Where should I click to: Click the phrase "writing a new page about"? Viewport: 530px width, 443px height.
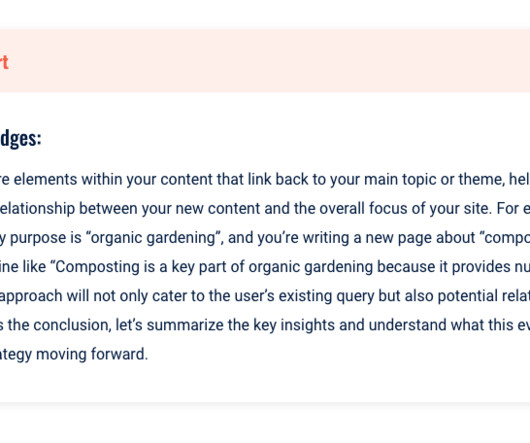pyautogui.click(x=389, y=238)
